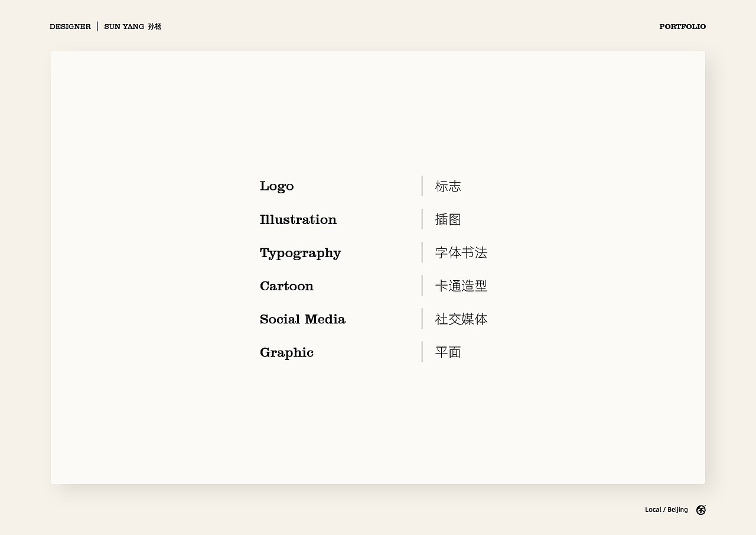Click the Local / Beijing footer text
The height and width of the screenshot is (535, 756).
click(x=666, y=510)
